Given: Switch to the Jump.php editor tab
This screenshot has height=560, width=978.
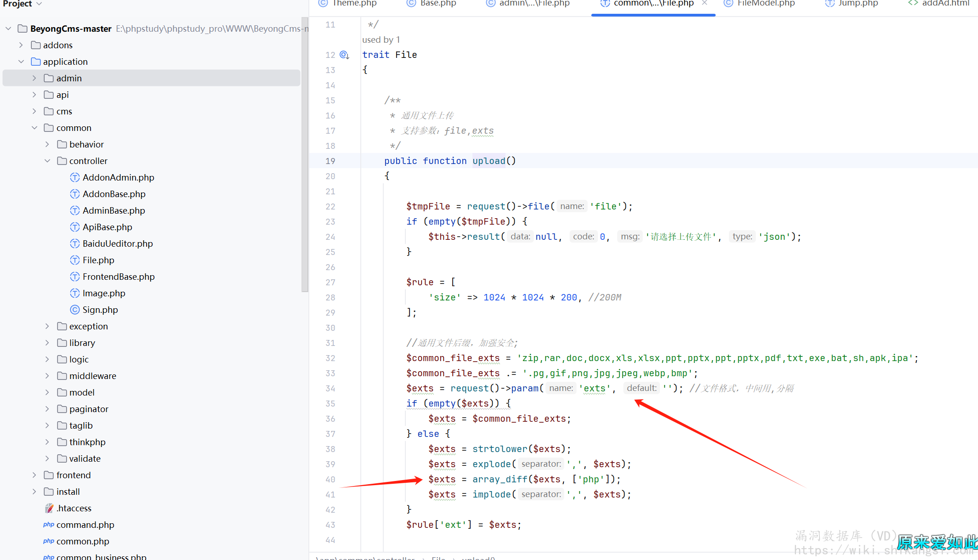Looking at the screenshot, I should pos(852,4).
